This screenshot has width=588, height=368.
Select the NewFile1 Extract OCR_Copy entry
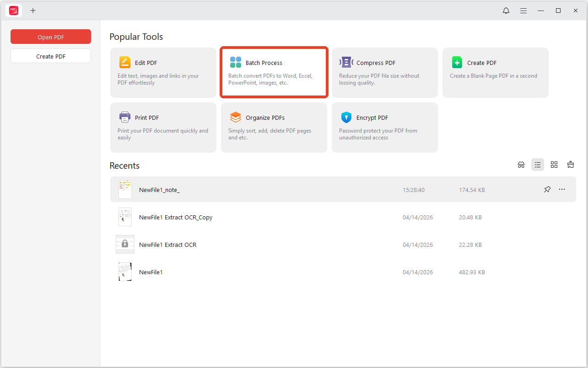176,217
